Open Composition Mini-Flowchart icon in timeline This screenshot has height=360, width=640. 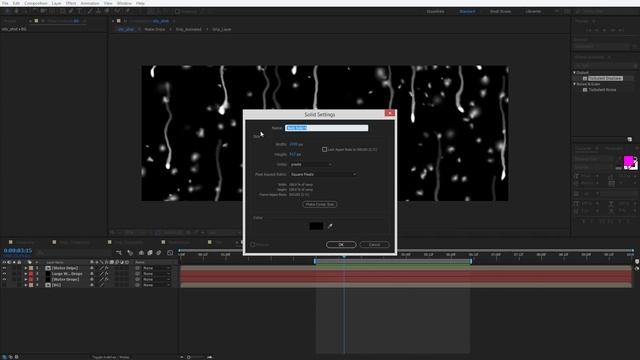pyautogui.click(x=119, y=253)
